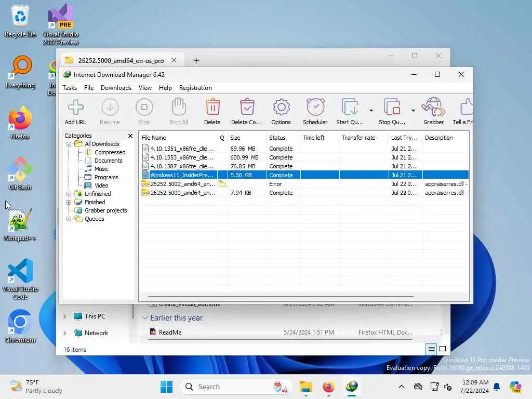Collapse the Earlier this year group
The height and width of the screenshot is (399, 532).
click(145, 318)
